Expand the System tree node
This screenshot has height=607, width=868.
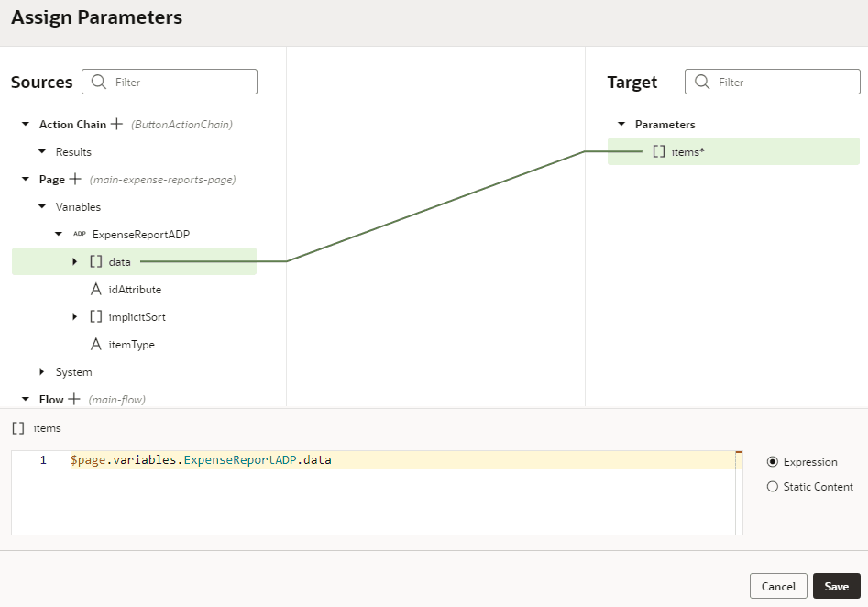(42, 371)
